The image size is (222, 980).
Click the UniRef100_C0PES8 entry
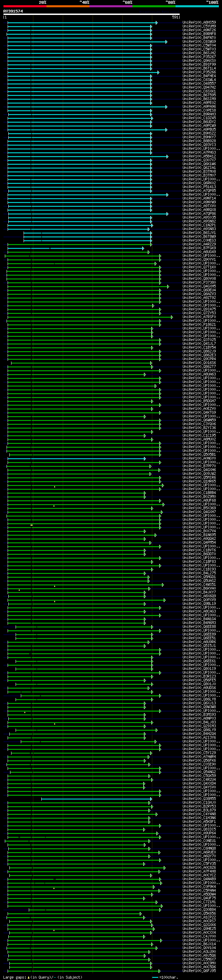199,110
